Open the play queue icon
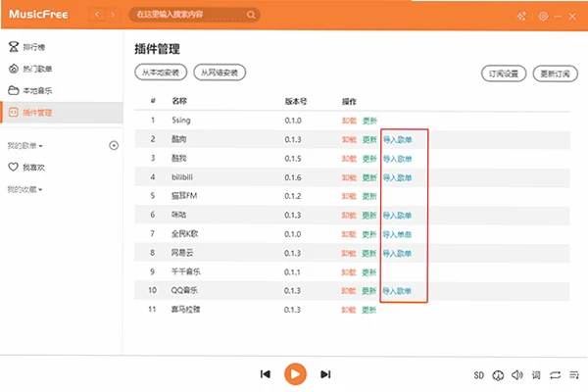Screen dimensions: 588x392 click(574, 374)
